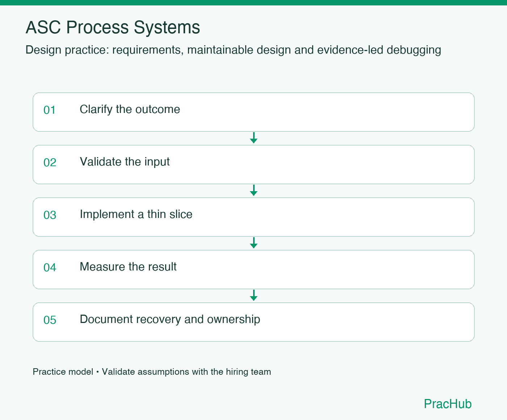
Task: Select the "Clarify the outcome" step
Action: pyautogui.click(x=253, y=112)
